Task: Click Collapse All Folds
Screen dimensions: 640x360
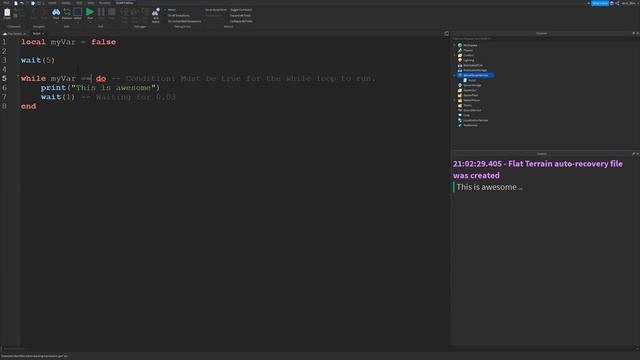Action: point(241,21)
